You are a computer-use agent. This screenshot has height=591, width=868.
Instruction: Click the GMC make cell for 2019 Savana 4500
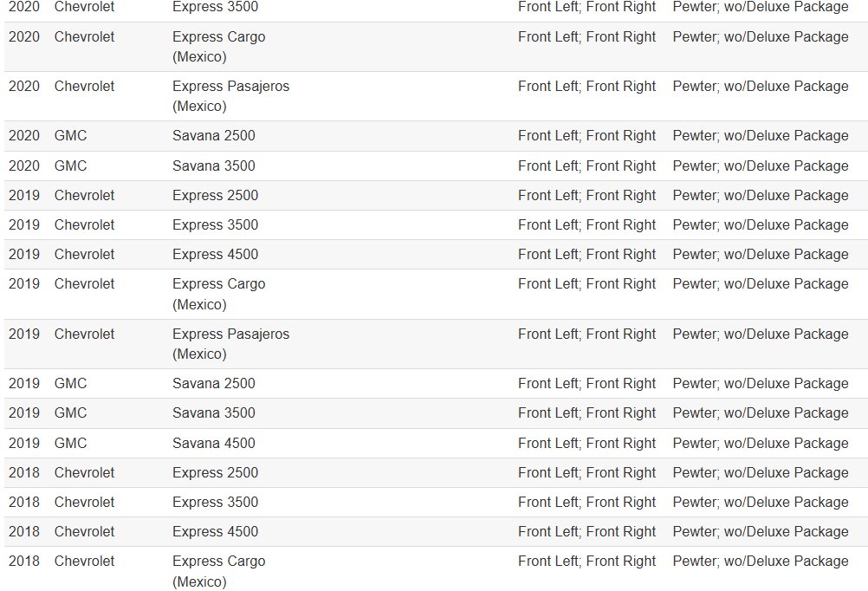click(x=70, y=443)
